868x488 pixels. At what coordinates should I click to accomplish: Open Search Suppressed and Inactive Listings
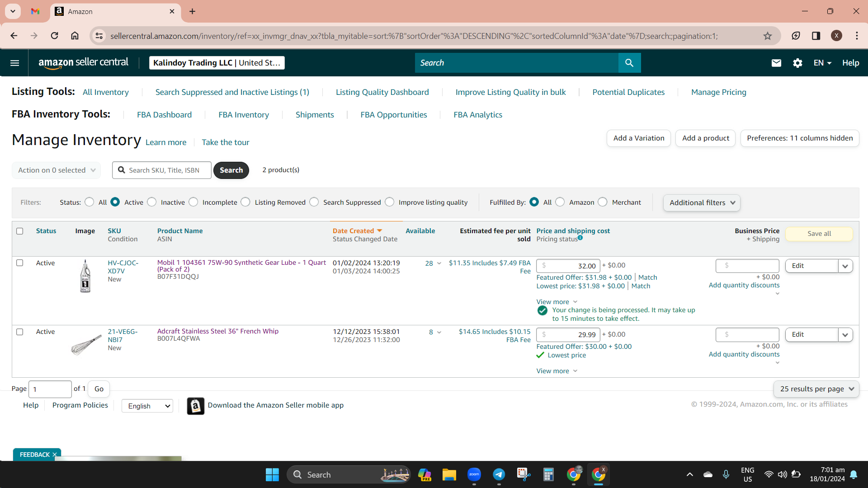(x=232, y=92)
